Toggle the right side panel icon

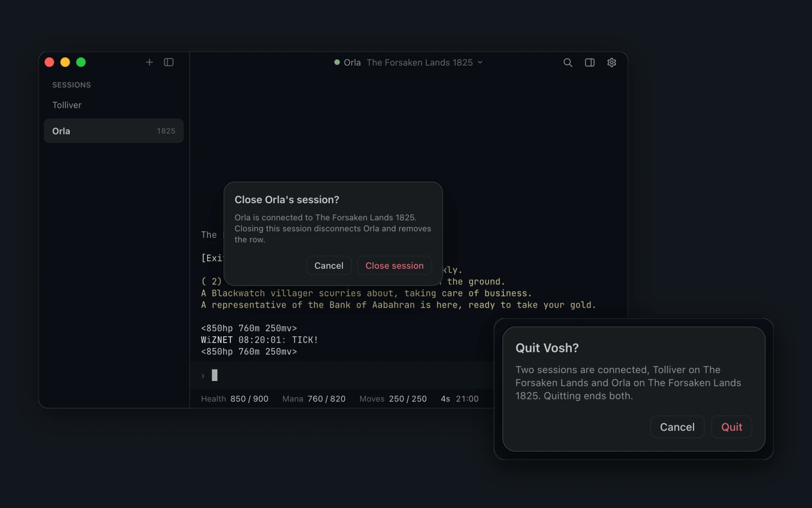(x=590, y=62)
